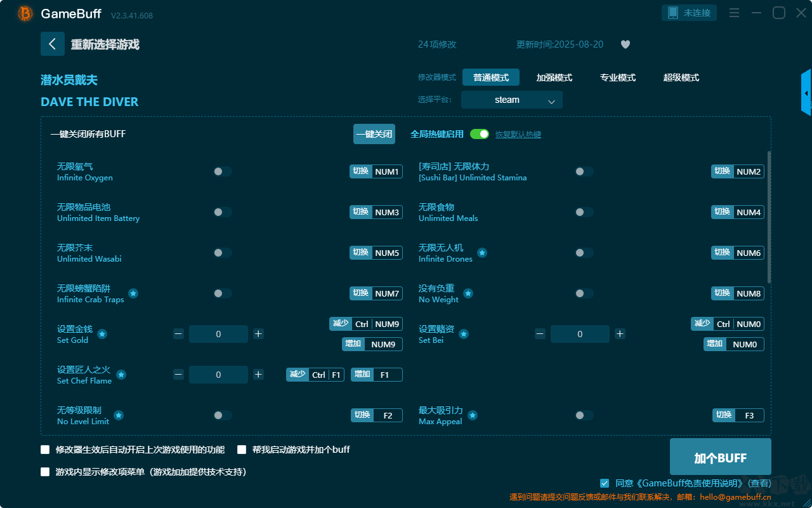The width and height of the screenshot is (812, 508).
Task: Toggle Unlimited Meals switch
Action: click(x=584, y=212)
